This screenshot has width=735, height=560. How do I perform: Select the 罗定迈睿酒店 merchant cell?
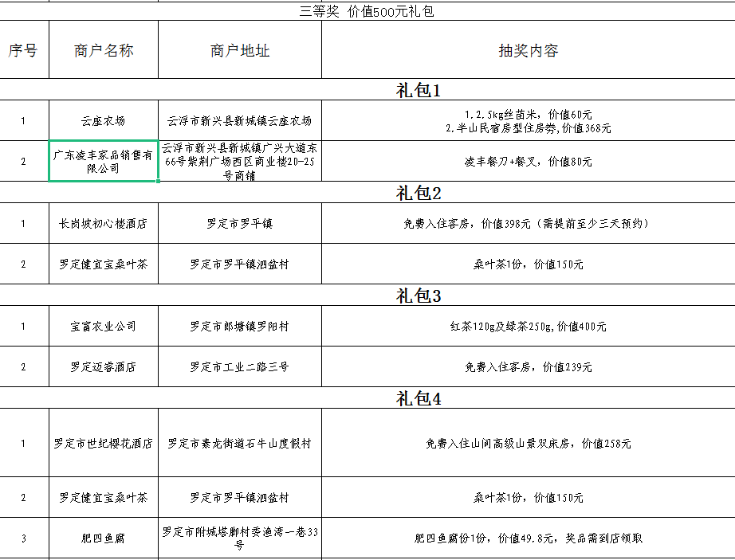tap(104, 367)
